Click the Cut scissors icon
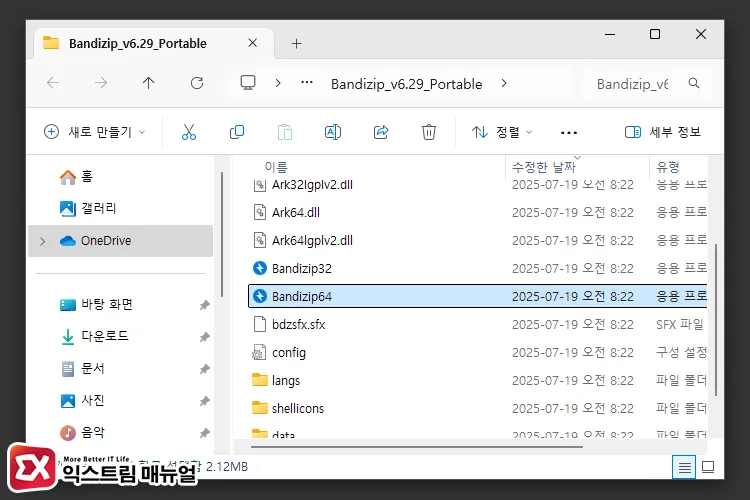 [189, 132]
